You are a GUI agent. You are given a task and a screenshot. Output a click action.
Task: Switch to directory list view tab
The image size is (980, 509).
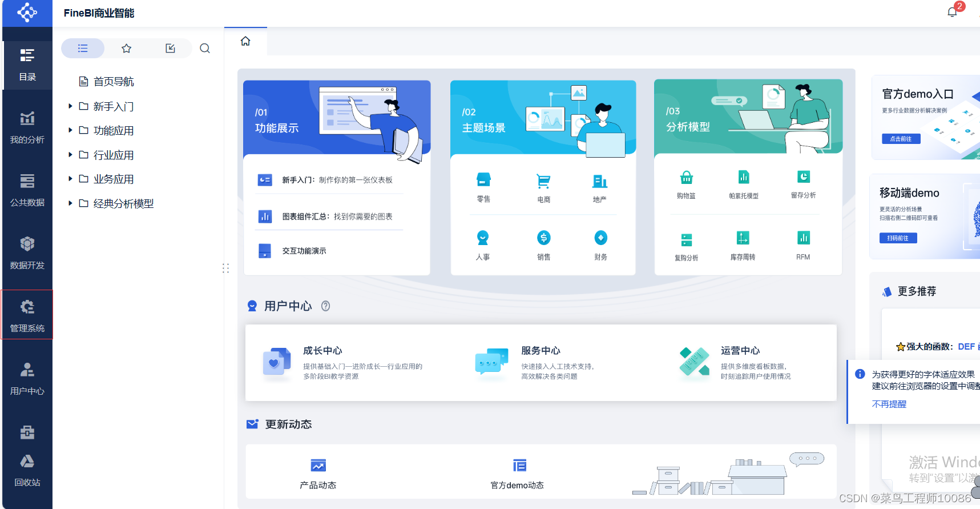tap(83, 49)
